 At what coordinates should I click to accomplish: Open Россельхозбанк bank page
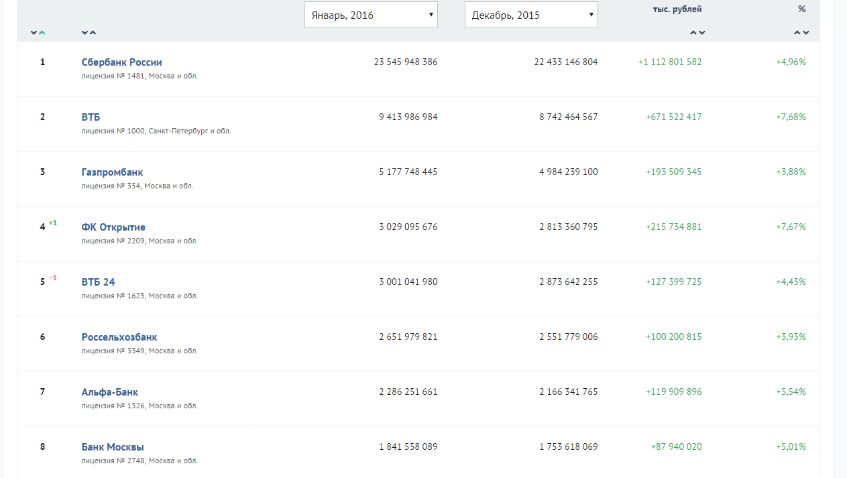pos(119,337)
